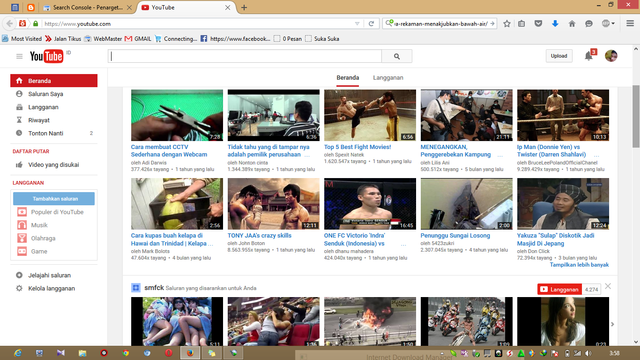Open File Explorer from taskbar

point(82,353)
